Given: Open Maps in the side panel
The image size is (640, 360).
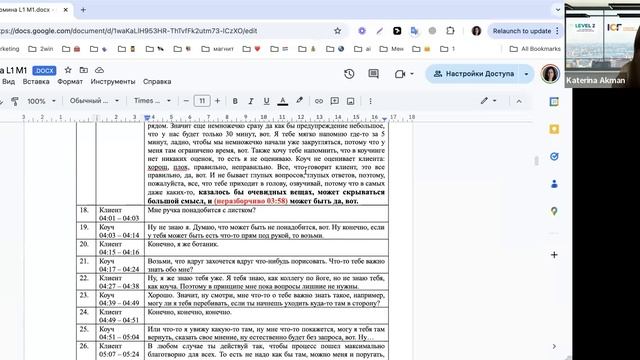Looking at the screenshot, I should [x=554, y=211].
